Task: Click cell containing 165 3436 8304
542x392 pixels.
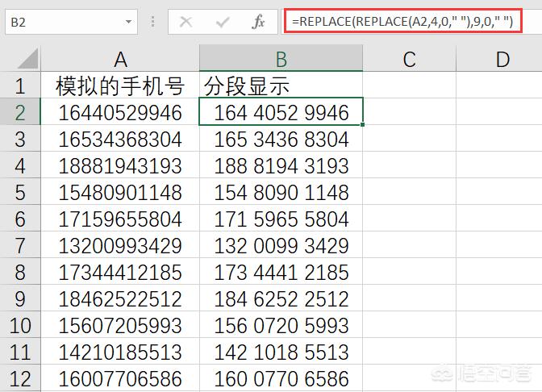Action: (x=281, y=138)
